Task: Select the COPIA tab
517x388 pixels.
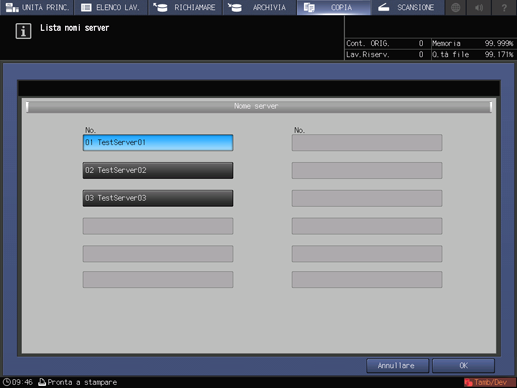Action: pos(334,7)
